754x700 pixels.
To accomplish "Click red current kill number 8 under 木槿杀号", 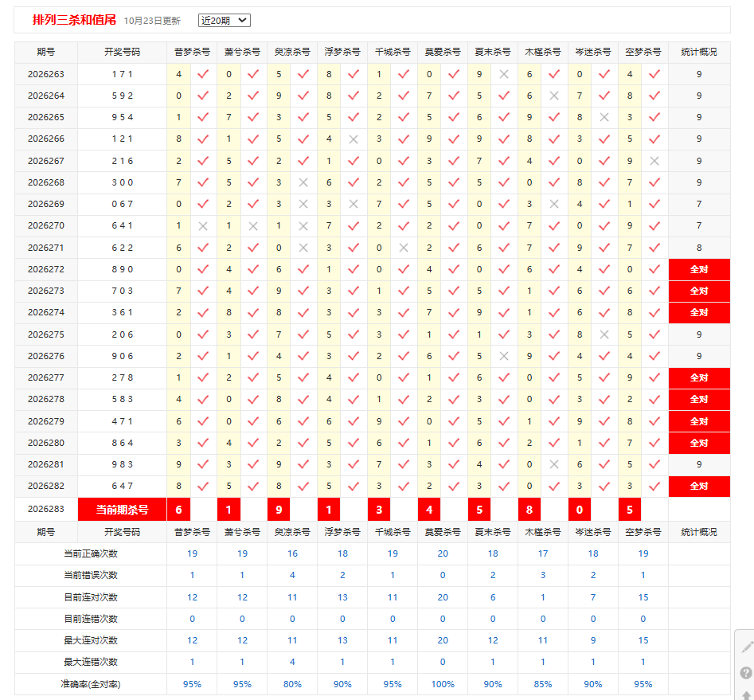I will coord(529,510).
